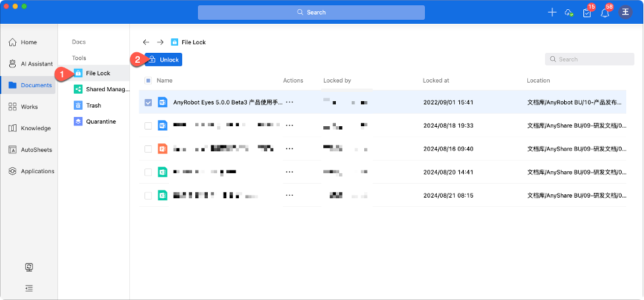The image size is (644, 300).
Task: Open actions menu for the 2024/08/21 08:15 row
Action: tap(289, 196)
